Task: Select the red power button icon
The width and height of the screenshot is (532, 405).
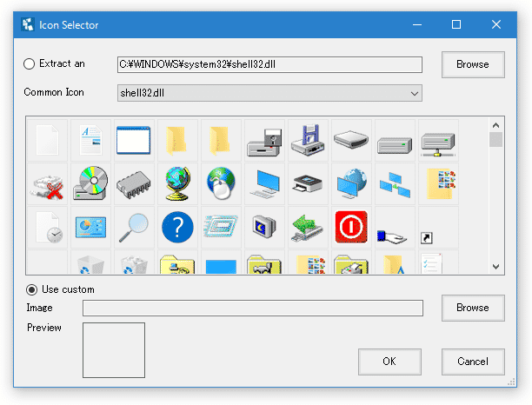Action: coord(351,227)
